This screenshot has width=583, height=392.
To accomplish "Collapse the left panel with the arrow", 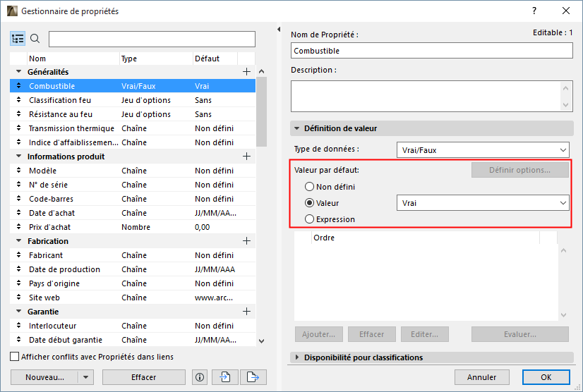I will pyautogui.click(x=279, y=29).
